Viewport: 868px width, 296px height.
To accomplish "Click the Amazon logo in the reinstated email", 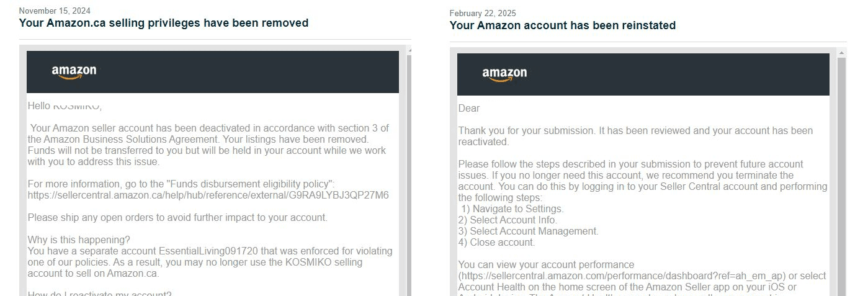I will click(x=504, y=74).
